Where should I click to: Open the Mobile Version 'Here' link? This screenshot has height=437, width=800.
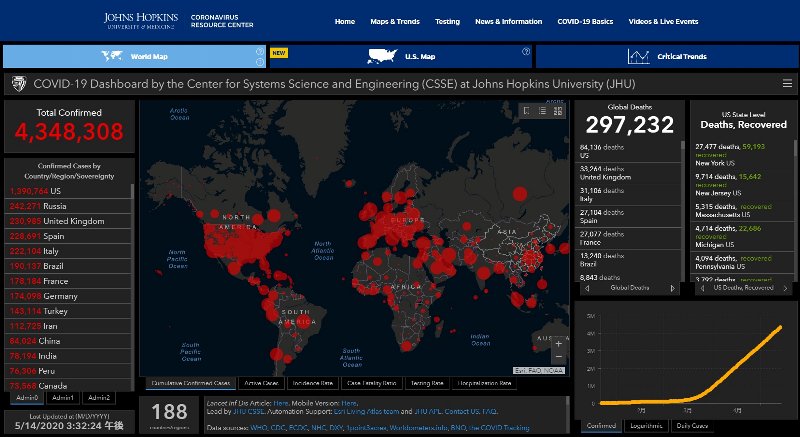point(349,403)
